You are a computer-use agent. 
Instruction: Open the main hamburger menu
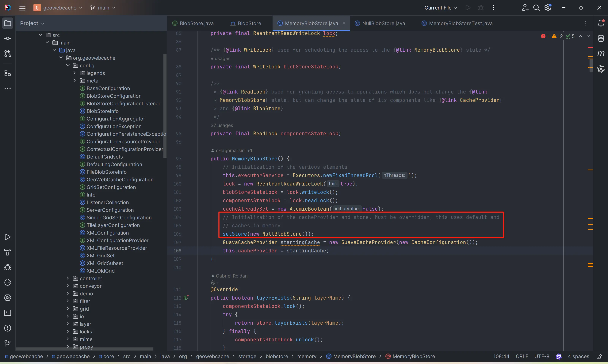[22, 8]
